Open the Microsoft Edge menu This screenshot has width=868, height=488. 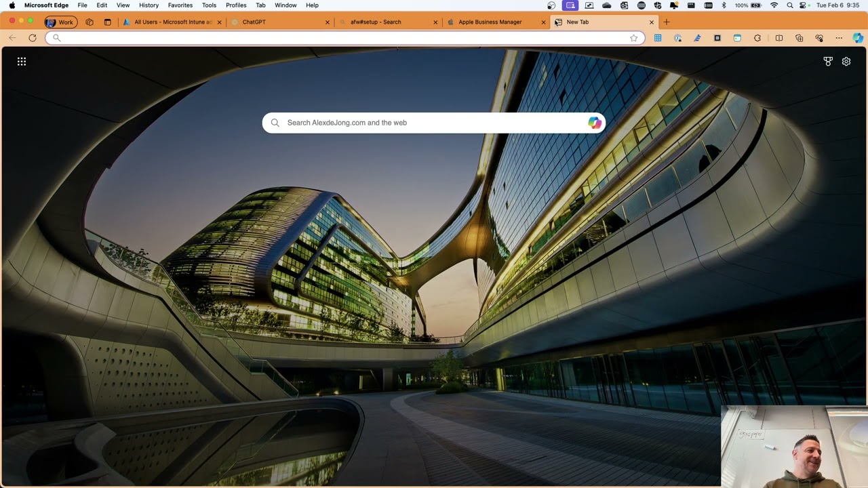click(46, 5)
